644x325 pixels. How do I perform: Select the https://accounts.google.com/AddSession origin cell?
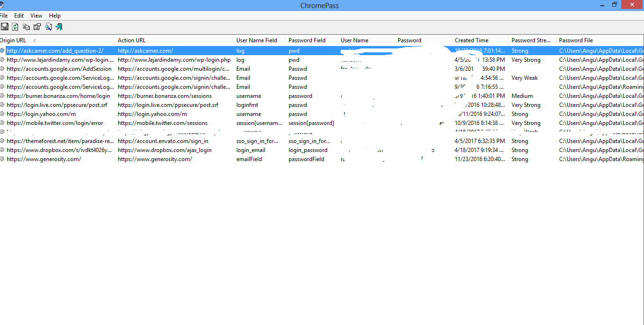[59, 69]
